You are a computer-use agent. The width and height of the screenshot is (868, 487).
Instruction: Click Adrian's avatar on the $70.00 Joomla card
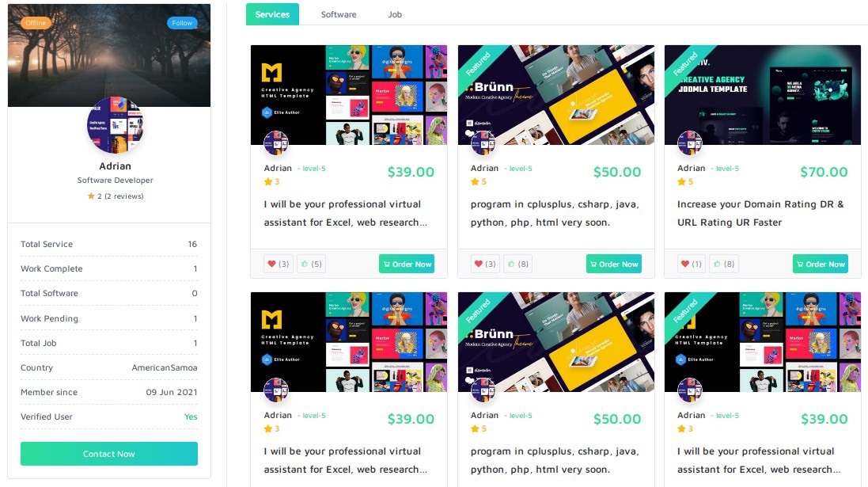[690, 143]
